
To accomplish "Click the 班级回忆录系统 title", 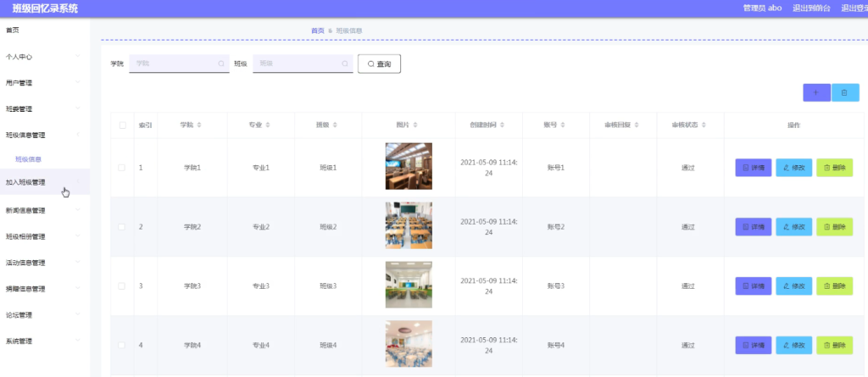I will coord(46,8).
